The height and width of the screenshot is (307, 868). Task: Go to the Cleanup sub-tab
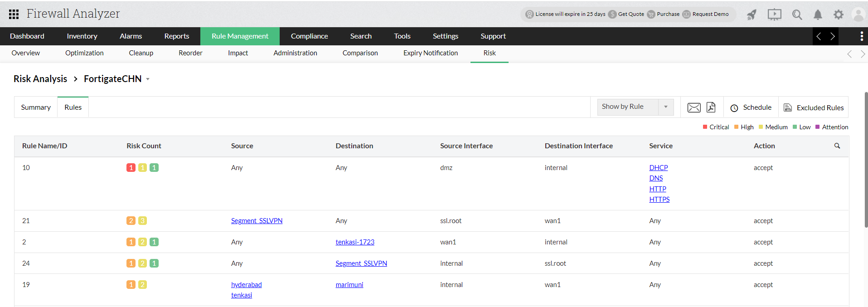pyautogui.click(x=141, y=53)
